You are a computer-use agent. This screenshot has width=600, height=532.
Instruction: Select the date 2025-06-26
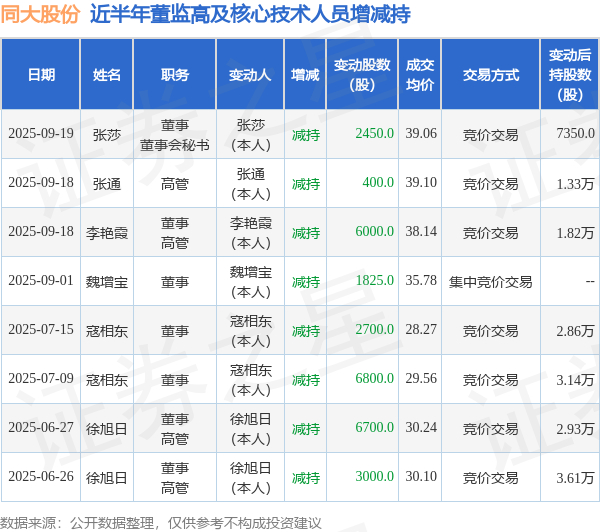41,477
